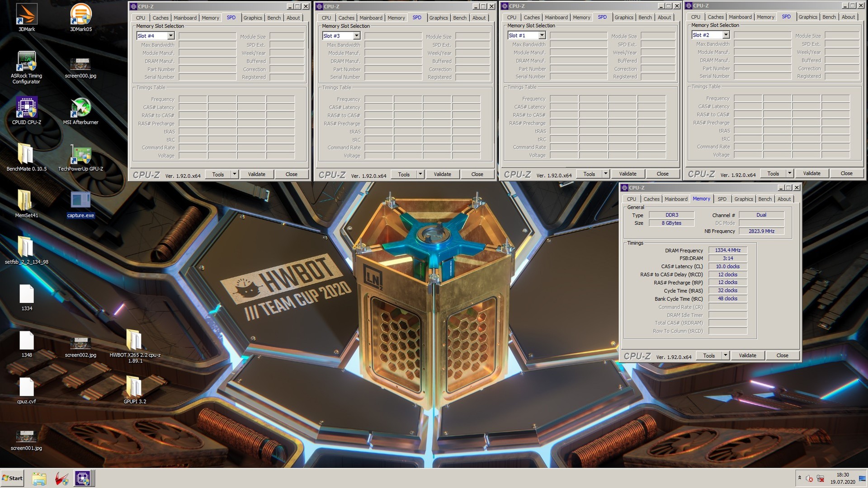Launch ASRock Timing Configurator icon
The height and width of the screenshot is (488, 868).
point(27,67)
